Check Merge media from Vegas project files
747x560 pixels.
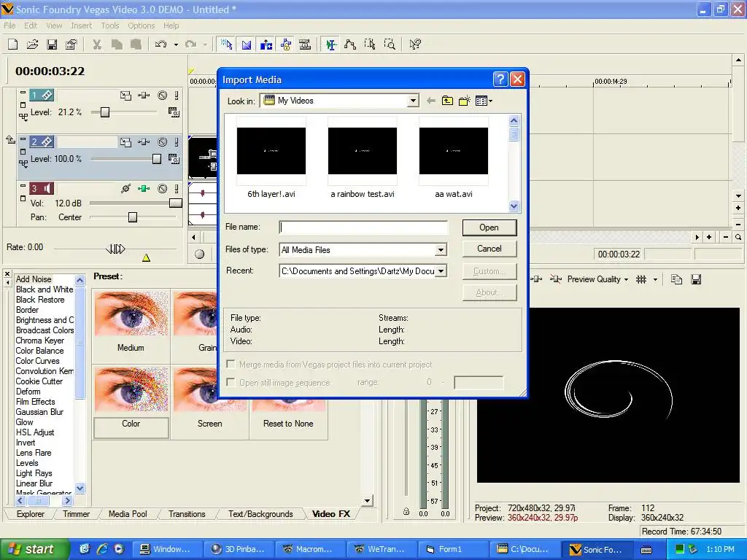pyautogui.click(x=231, y=365)
